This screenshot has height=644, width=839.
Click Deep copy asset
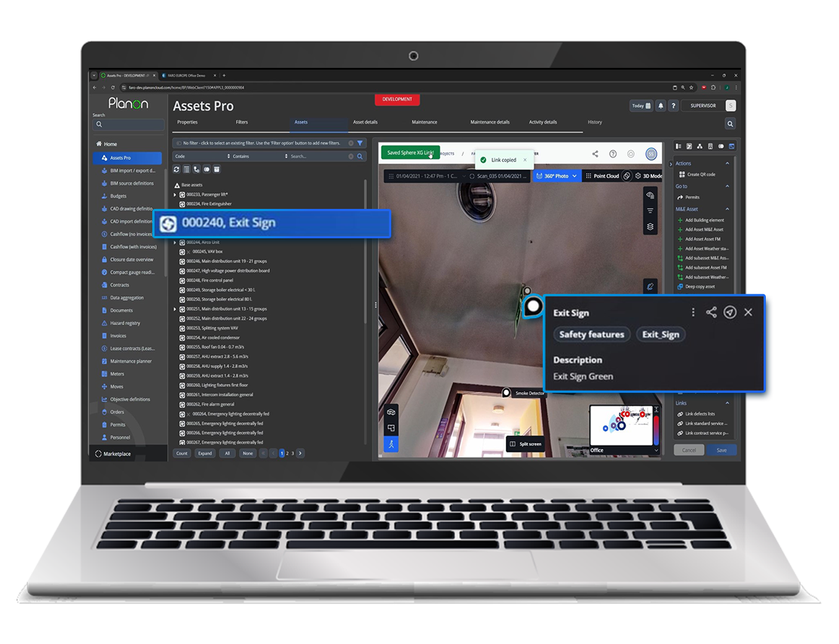pyautogui.click(x=696, y=287)
